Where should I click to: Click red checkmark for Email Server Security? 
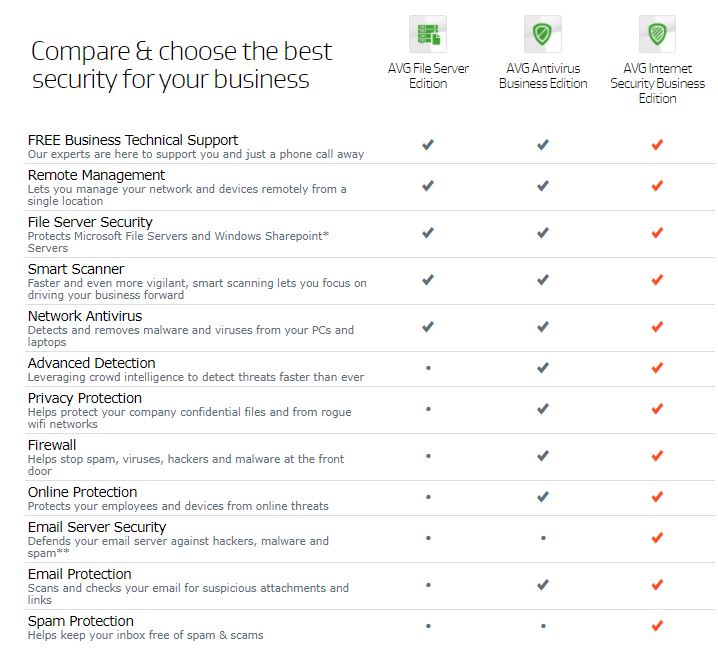pyautogui.click(x=657, y=538)
